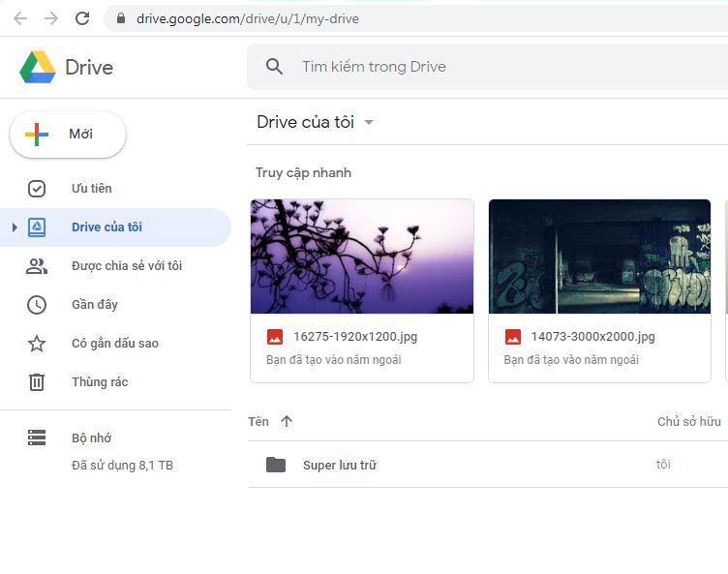Click the folder icon of Super lưu trữ

tap(276, 465)
